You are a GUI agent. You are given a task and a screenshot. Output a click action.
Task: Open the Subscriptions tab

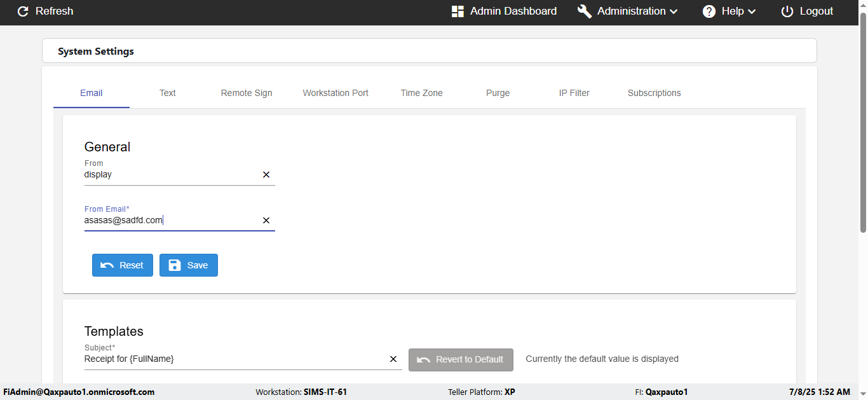coord(654,93)
